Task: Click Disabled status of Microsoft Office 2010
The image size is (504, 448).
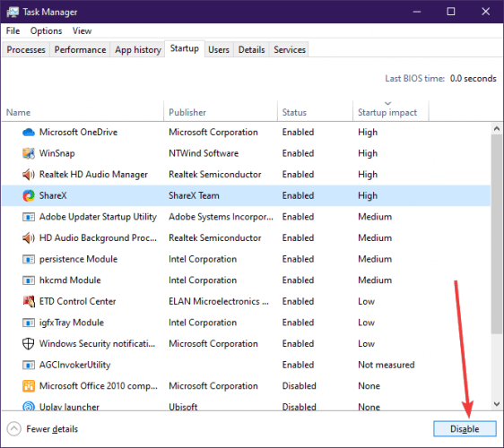Action: point(300,385)
